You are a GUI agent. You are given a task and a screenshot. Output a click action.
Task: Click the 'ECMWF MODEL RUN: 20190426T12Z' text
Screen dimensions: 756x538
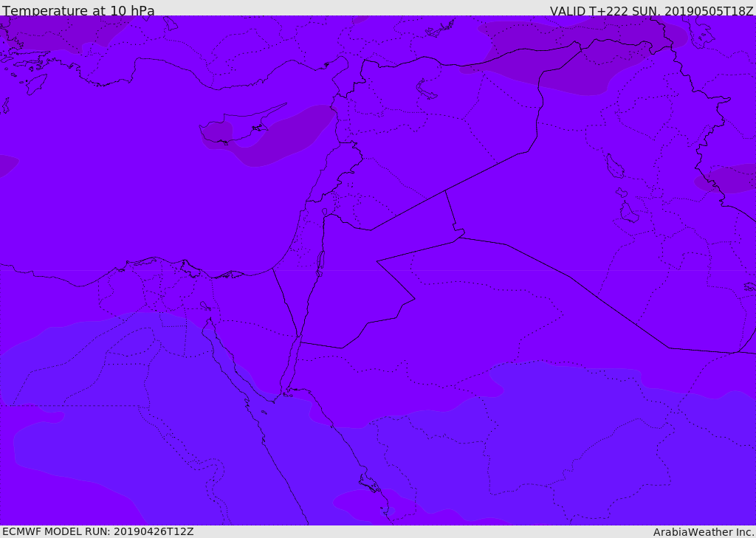[x=98, y=531]
